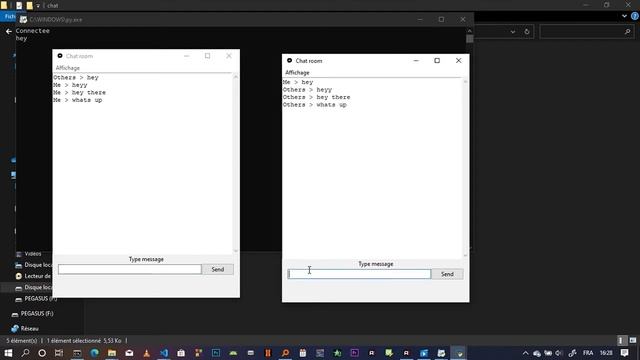Refresh the File Explorer folder
Image resolution: width=640 pixels, height=360 pixels.
tap(527, 31)
